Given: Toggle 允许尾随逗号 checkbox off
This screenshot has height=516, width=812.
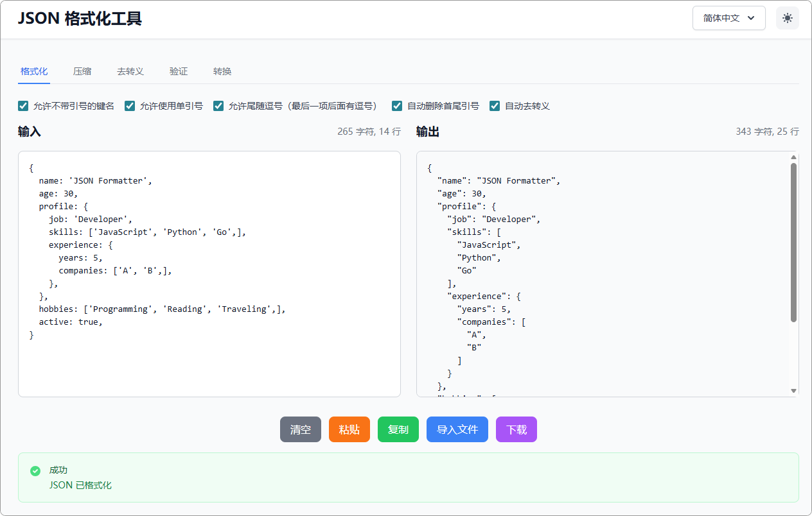Looking at the screenshot, I should pos(218,105).
